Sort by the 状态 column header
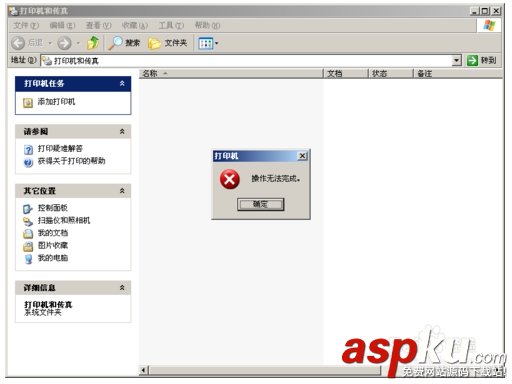The height and width of the screenshot is (384, 512). coord(391,73)
